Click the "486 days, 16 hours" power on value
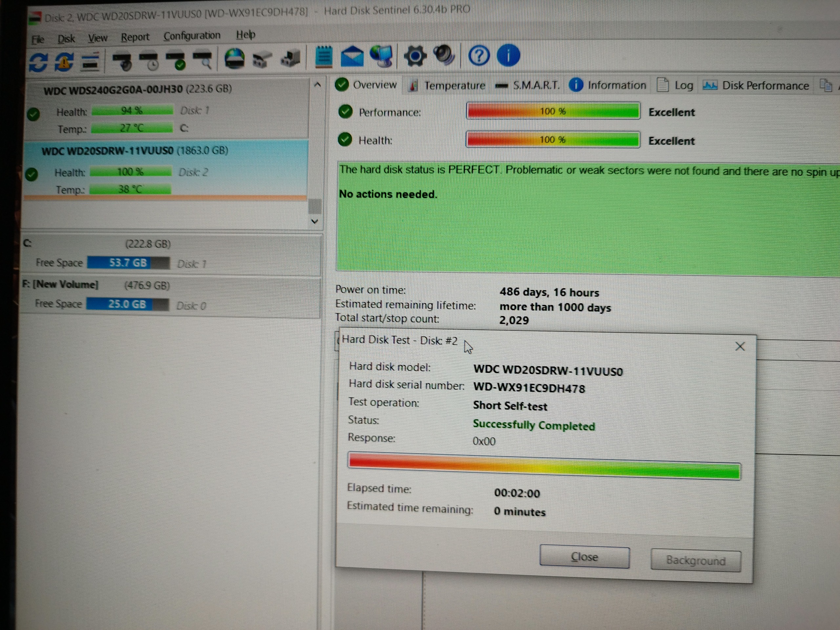The image size is (840, 630). 549,292
